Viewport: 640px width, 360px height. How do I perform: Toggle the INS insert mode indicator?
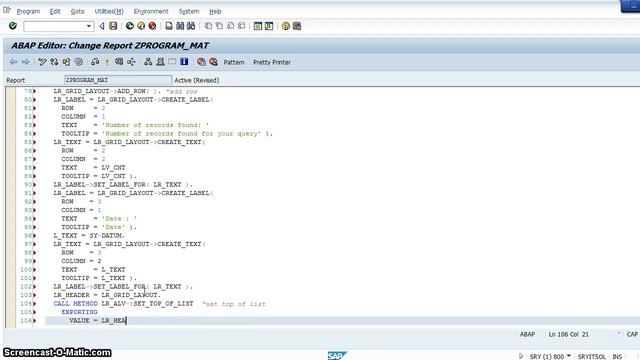point(617,356)
